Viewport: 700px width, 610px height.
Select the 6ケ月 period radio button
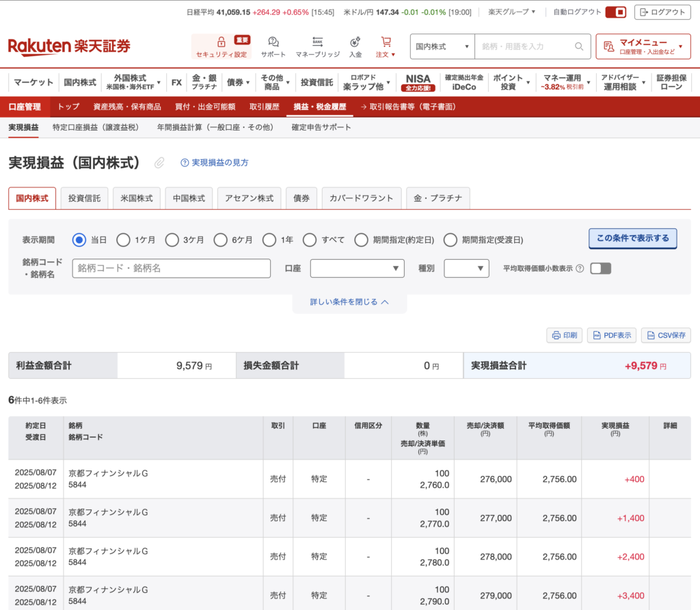click(220, 240)
